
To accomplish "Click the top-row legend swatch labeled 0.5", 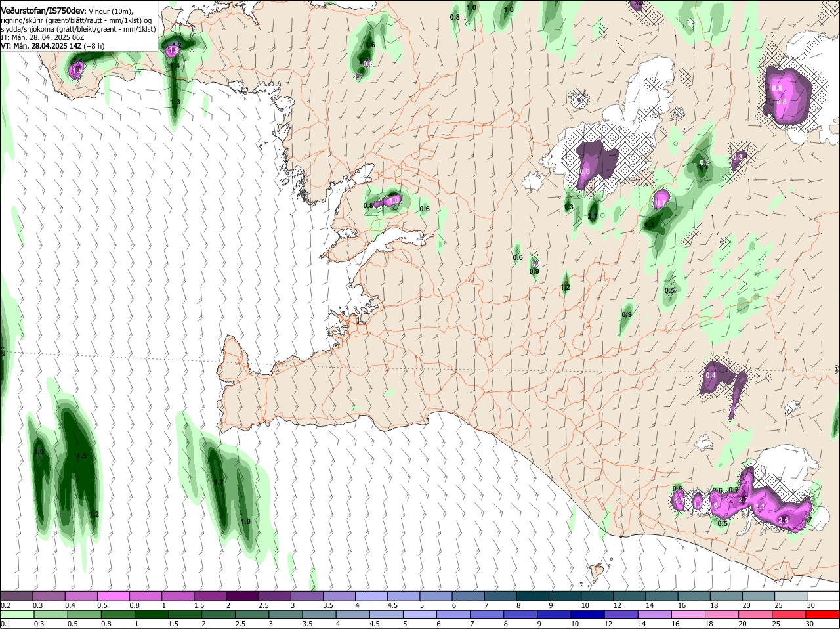I will click(x=113, y=596).
